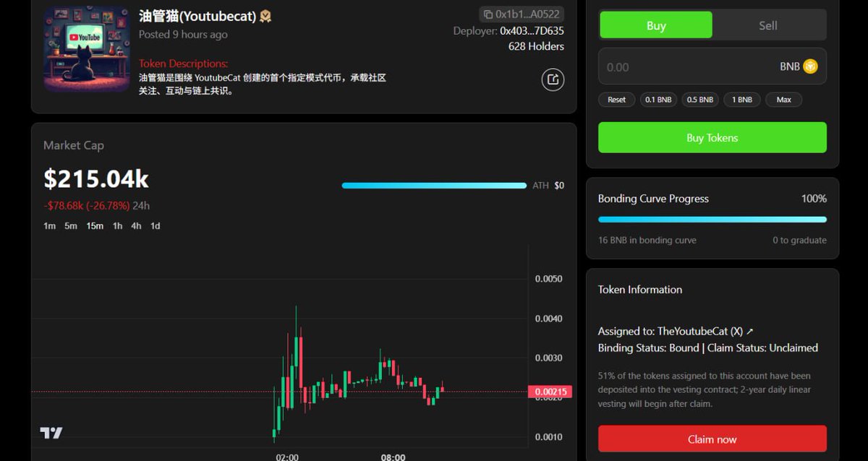
Task: Click the Buy Tokens button
Action: (712, 137)
